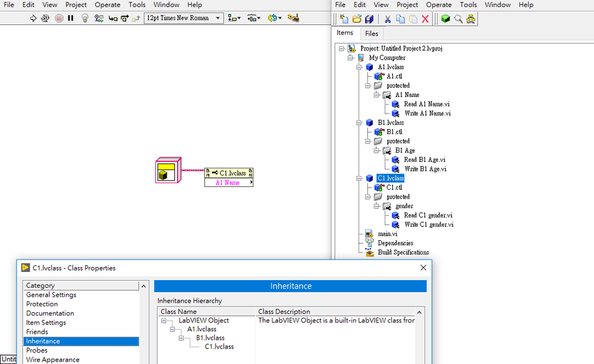The height and width of the screenshot is (364, 594).
Task: Open the 12pt Times New Roman font dropdown
Action: [x=184, y=18]
